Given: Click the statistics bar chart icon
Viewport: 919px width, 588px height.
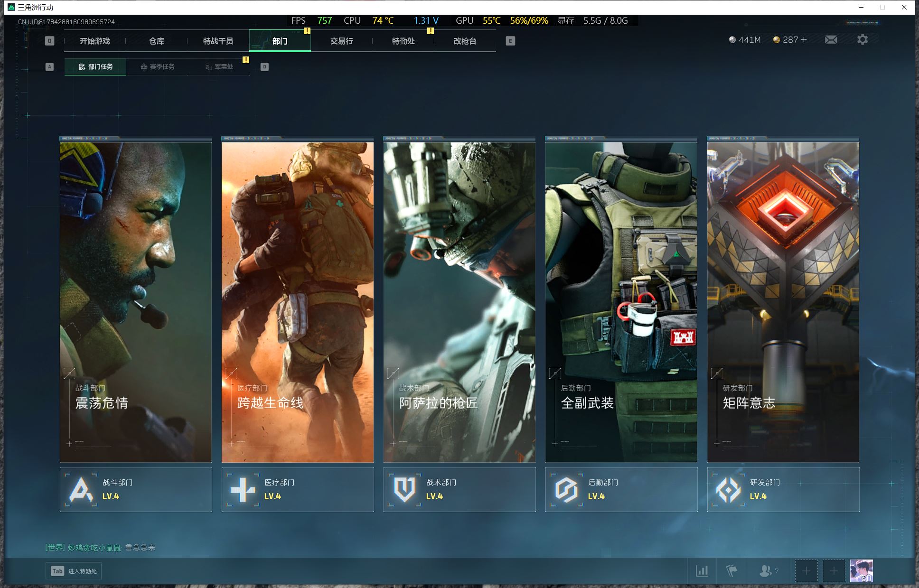Looking at the screenshot, I should (x=702, y=571).
